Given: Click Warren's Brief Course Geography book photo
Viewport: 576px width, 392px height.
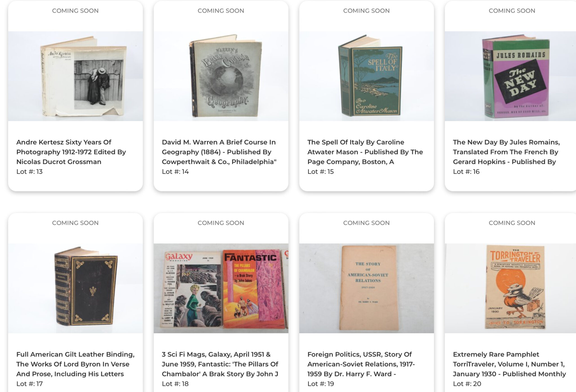Looking at the screenshot, I should [x=221, y=76].
